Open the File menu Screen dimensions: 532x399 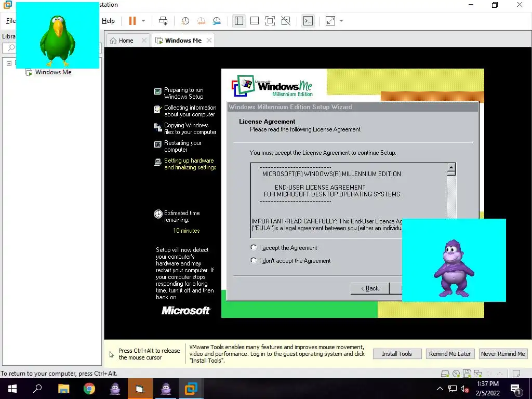click(x=10, y=21)
